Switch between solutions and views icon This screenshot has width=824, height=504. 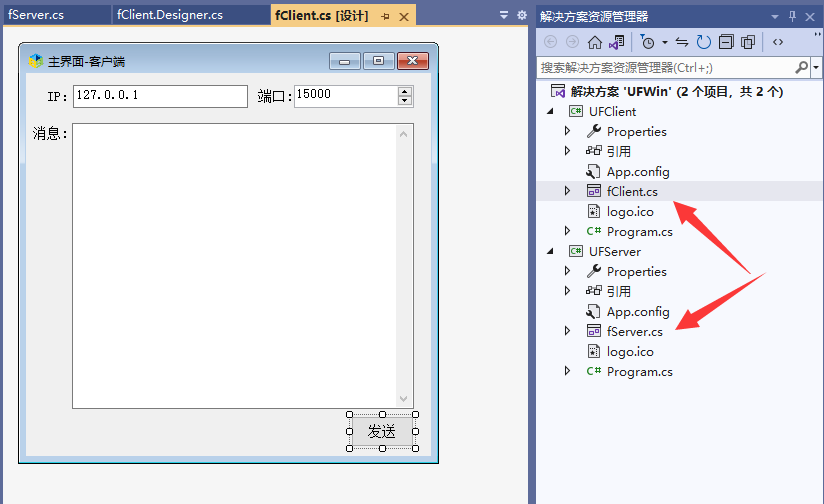pos(617,42)
